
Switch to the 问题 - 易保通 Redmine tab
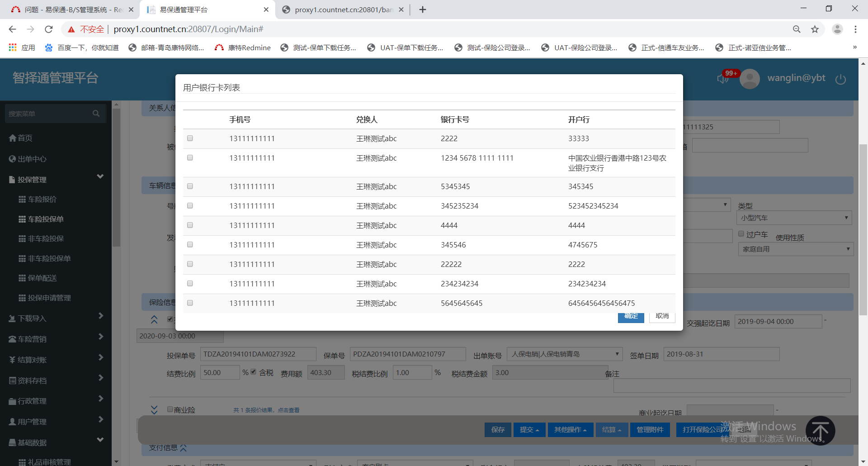(72, 10)
